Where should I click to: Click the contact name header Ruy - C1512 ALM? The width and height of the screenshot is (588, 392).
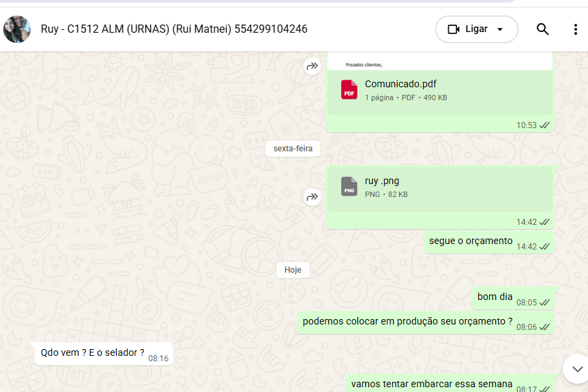coord(174,29)
